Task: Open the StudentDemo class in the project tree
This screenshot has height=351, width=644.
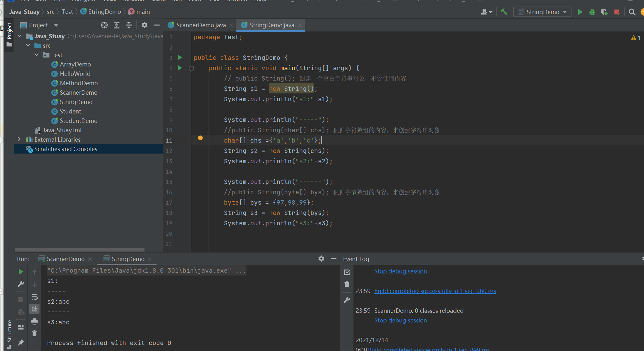Action: 78,121
